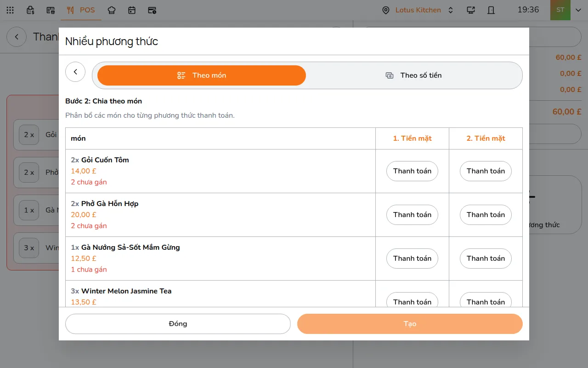Click the Phở Gà Hỗn Hợp item name
The height and width of the screenshot is (368, 588).
coord(110,204)
